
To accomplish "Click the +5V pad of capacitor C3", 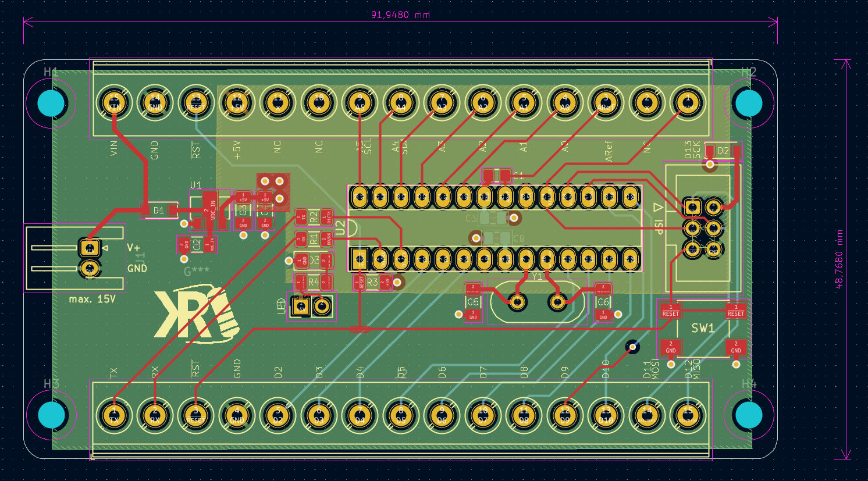I will 243,198.
